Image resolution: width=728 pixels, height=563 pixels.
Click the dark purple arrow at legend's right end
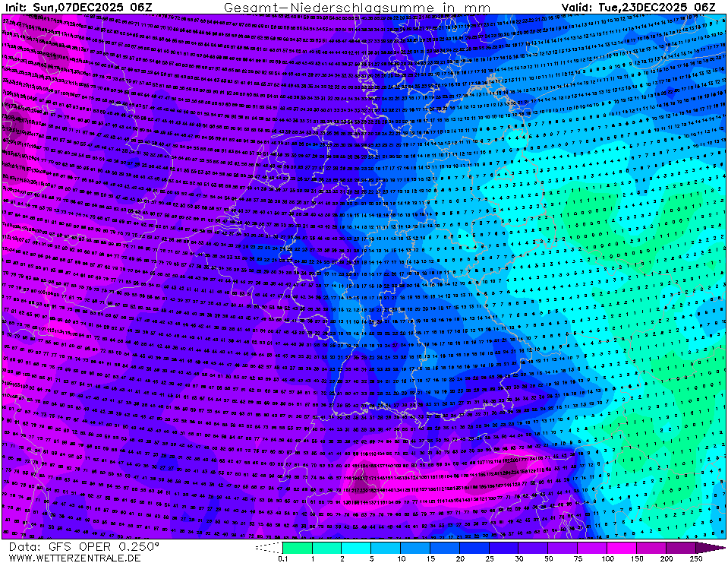tap(711, 547)
